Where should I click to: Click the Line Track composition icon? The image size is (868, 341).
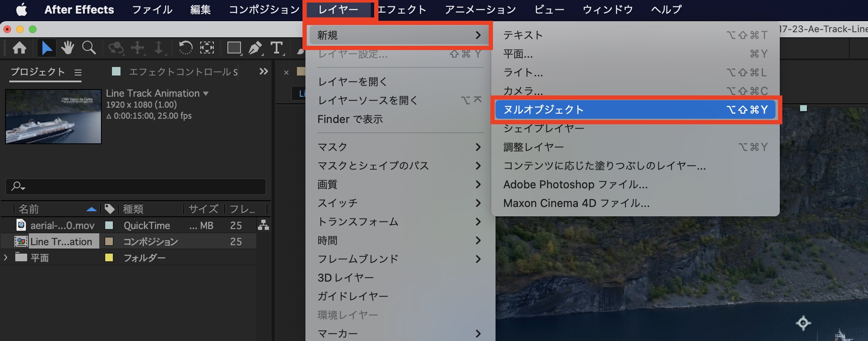pos(21,241)
